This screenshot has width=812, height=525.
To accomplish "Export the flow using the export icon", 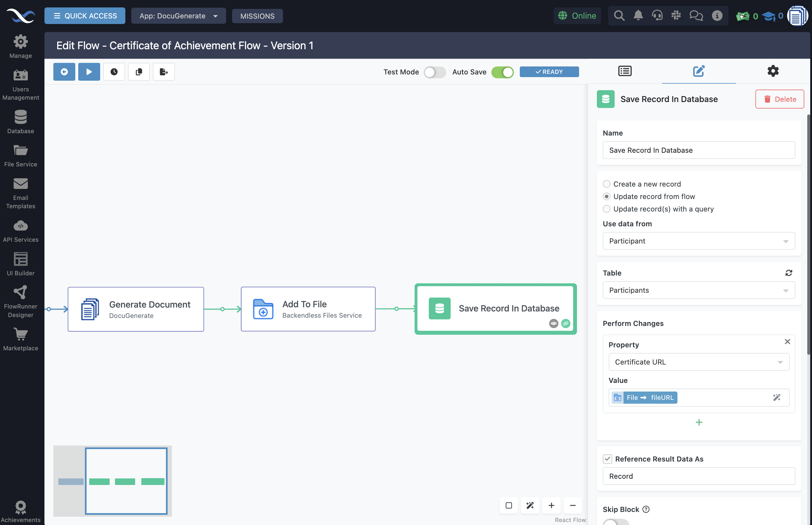I will click(164, 71).
